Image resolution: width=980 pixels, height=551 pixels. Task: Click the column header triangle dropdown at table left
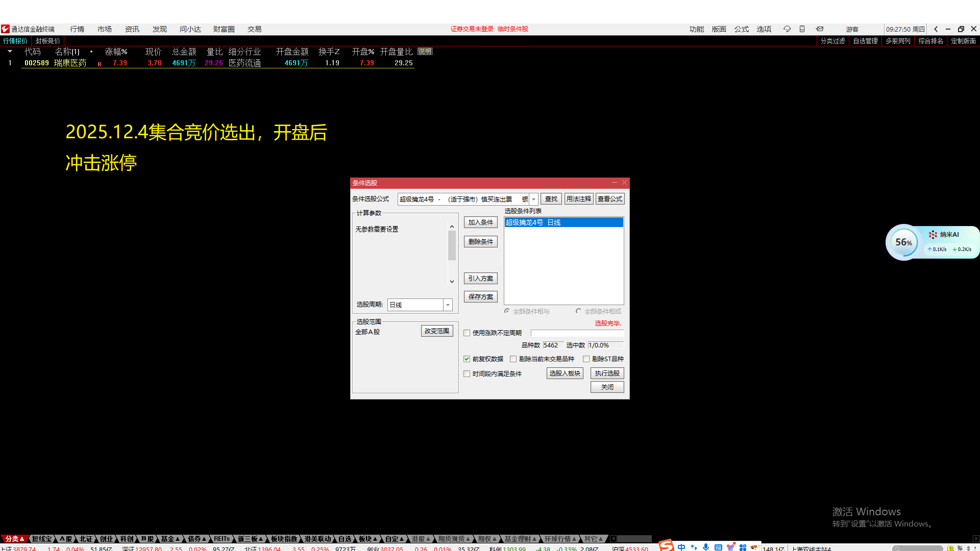point(10,52)
